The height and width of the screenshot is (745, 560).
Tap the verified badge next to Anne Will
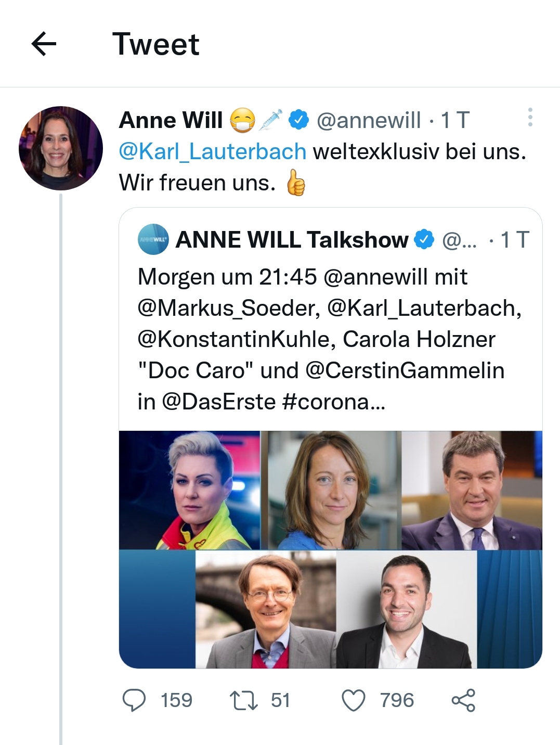click(298, 120)
